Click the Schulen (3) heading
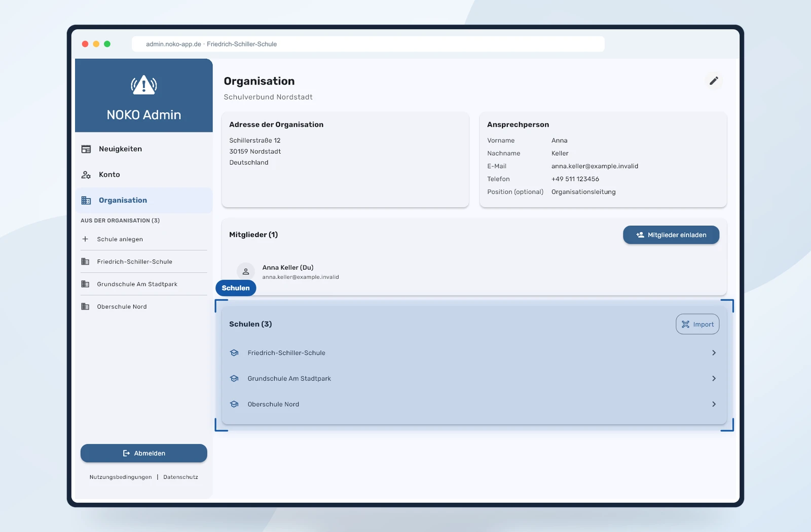The width and height of the screenshot is (811, 532). [x=250, y=324]
